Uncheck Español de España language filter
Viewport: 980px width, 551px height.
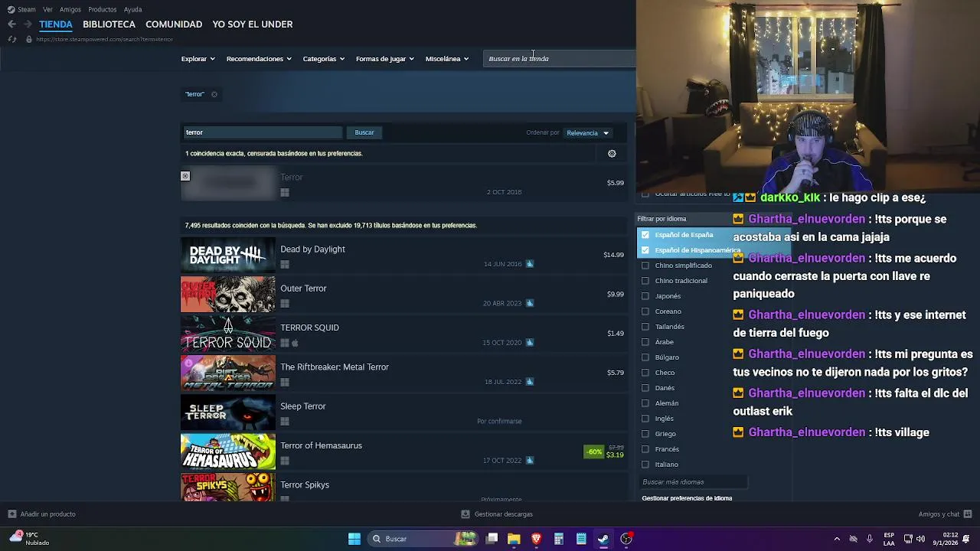pos(645,235)
